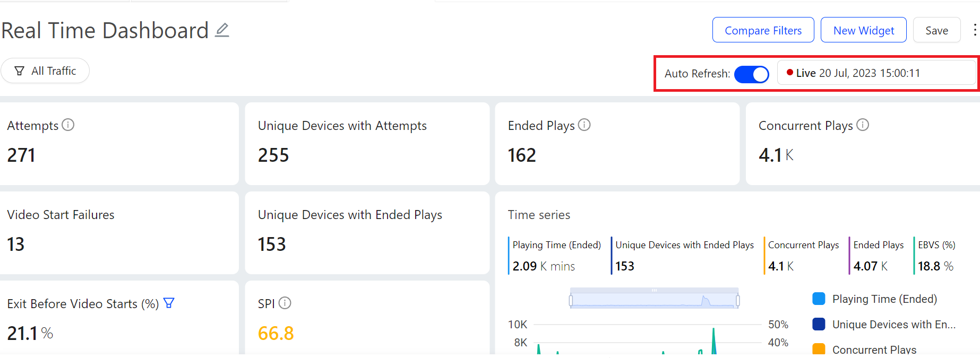Click the funnel icon in All Traffic
The width and height of the screenshot is (980, 358).
click(20, 71)
